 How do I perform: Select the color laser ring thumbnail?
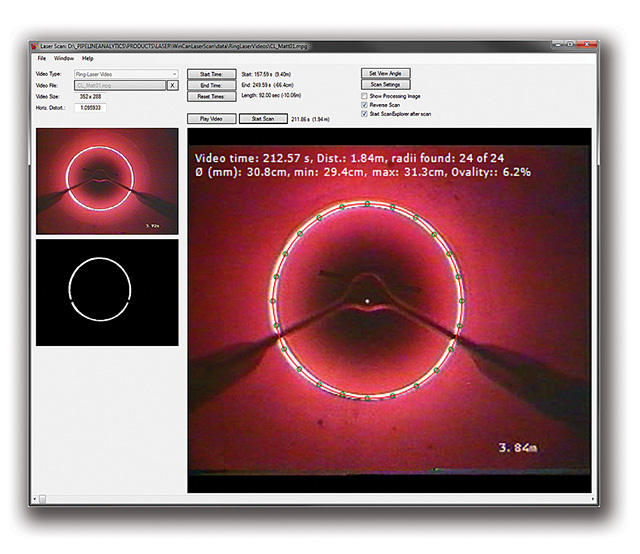click(107, 183)
